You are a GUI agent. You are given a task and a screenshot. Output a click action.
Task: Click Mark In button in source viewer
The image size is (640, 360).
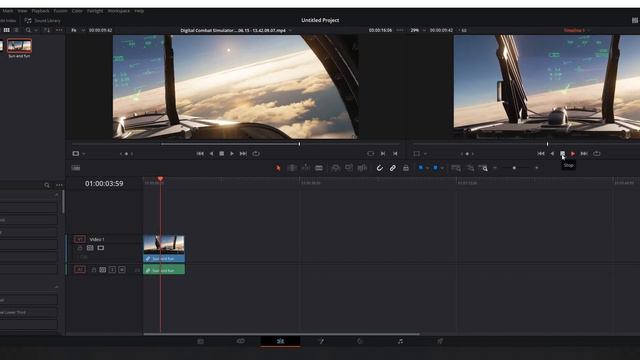pos(383,153)
